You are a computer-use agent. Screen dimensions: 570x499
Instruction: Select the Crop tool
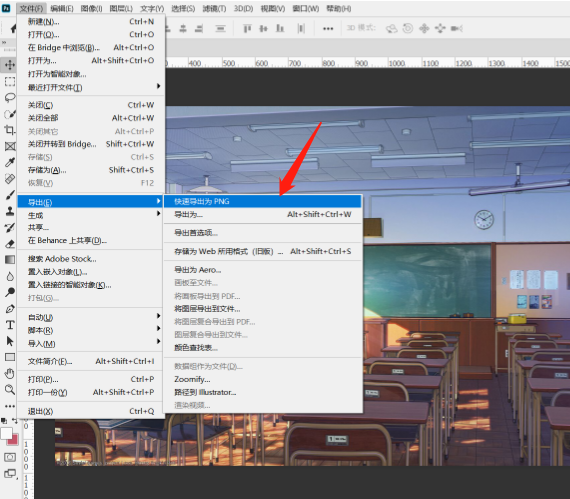click(x=9, y=130)
